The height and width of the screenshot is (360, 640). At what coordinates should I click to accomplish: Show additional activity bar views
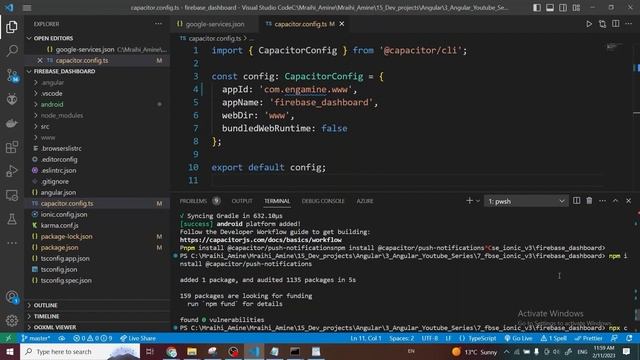[x=12, y=243]
